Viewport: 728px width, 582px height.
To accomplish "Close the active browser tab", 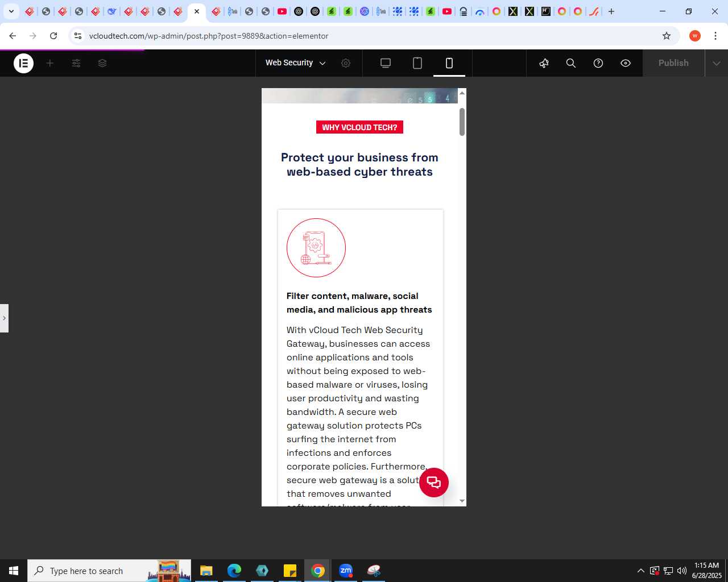I will (x=197, y=11).
